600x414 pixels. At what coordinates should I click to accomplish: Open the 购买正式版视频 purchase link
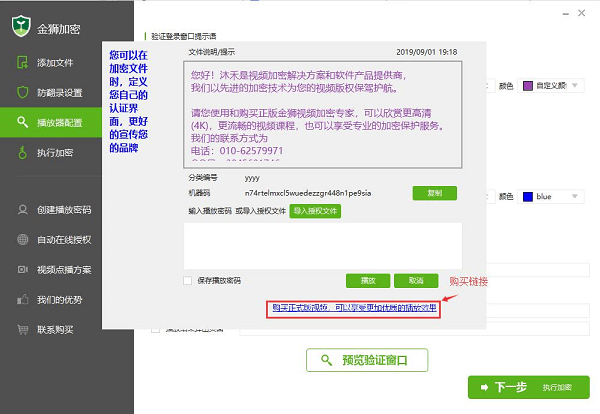[354, 308]
